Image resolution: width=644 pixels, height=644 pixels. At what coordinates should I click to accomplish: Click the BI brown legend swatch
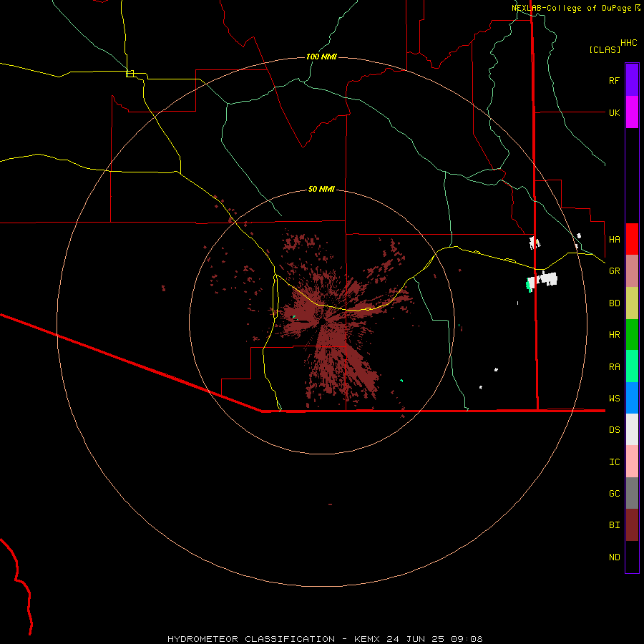632,525
